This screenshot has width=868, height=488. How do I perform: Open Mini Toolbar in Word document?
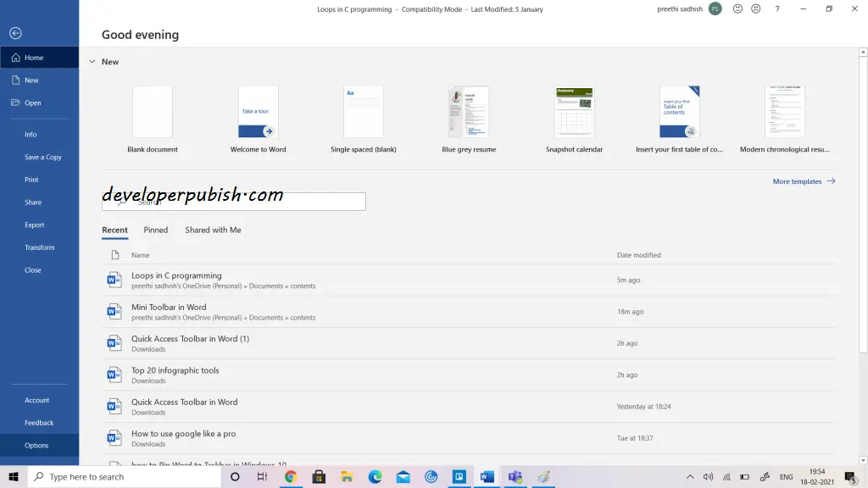(468, 312)
